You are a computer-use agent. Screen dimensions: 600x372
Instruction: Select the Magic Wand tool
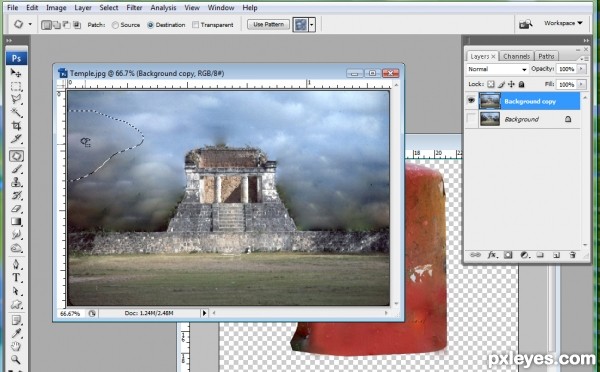tap(16, 113)
